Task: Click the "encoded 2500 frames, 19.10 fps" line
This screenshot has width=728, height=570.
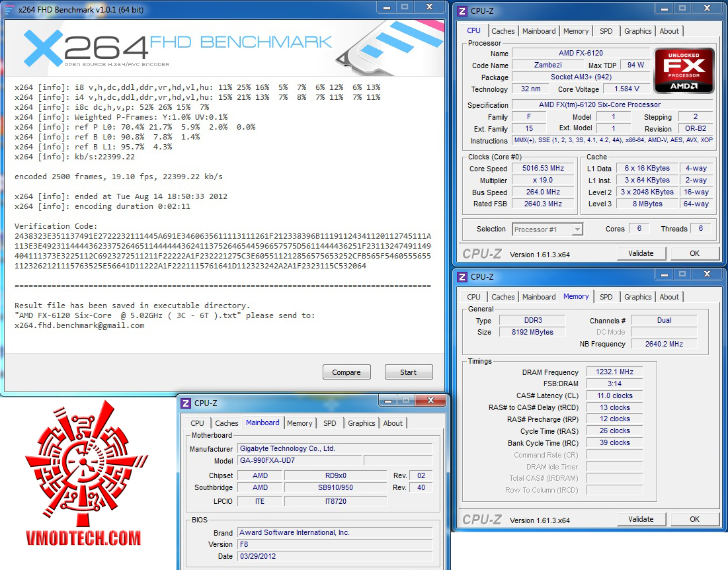Action: (x=118, y=177)
